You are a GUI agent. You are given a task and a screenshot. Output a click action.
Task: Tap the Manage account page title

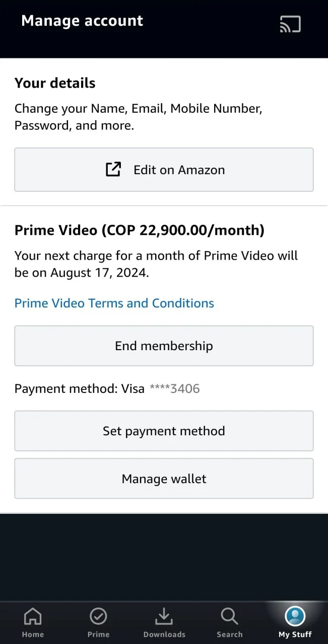coord(82,21)
